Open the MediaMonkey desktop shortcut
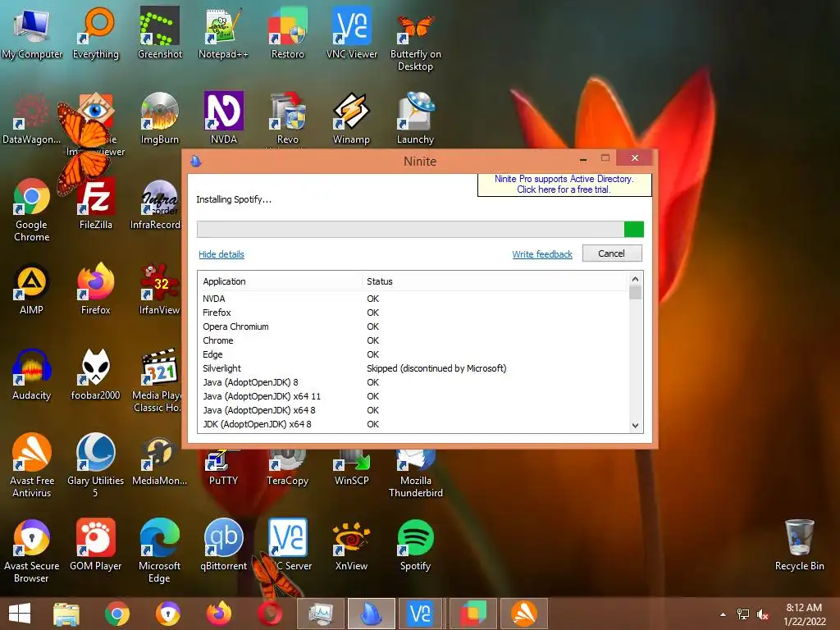Screen dimensions: 840x630 click(x=160, y=462)
